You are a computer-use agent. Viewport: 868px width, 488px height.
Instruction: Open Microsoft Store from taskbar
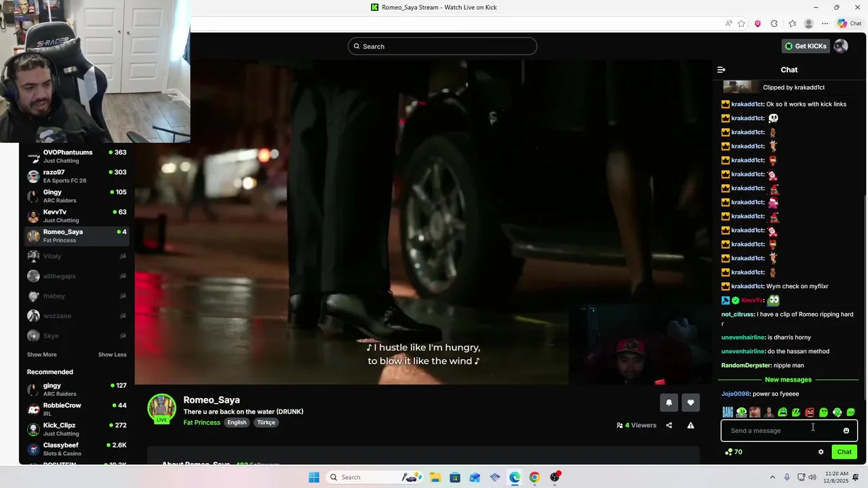point(455,477)
